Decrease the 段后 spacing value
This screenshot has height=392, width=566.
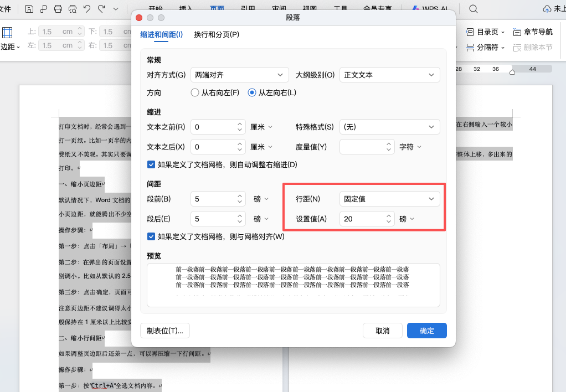click(240, 221)
